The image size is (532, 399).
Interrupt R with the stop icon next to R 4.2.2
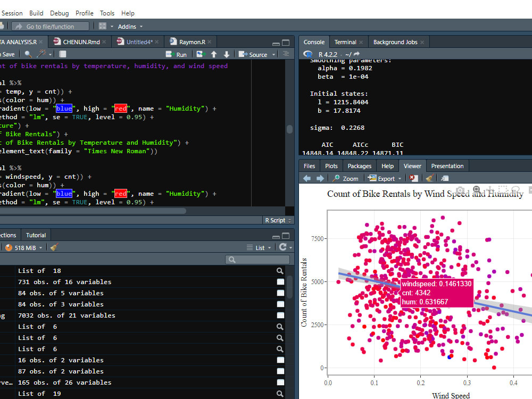pyautogui.click(x=307, y=54)
